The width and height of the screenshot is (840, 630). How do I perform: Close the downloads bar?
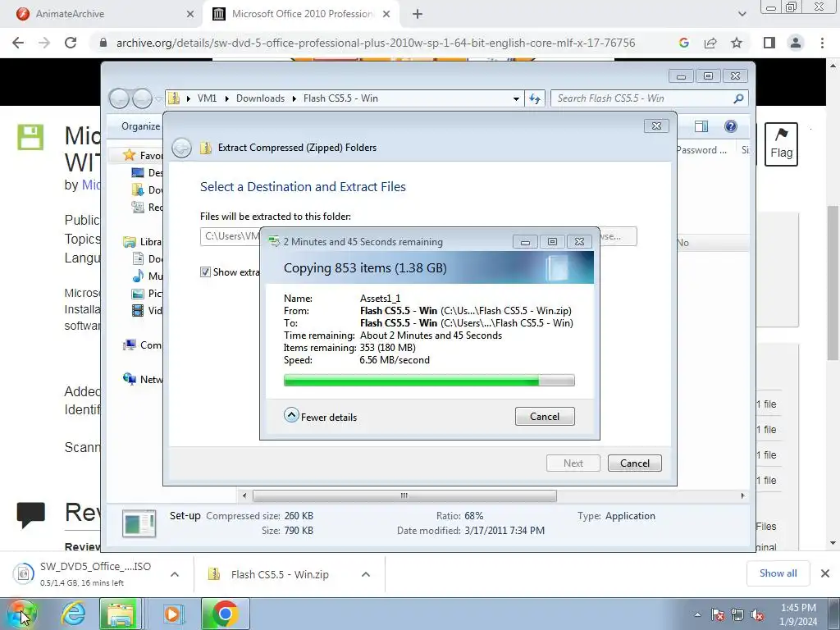825,573
